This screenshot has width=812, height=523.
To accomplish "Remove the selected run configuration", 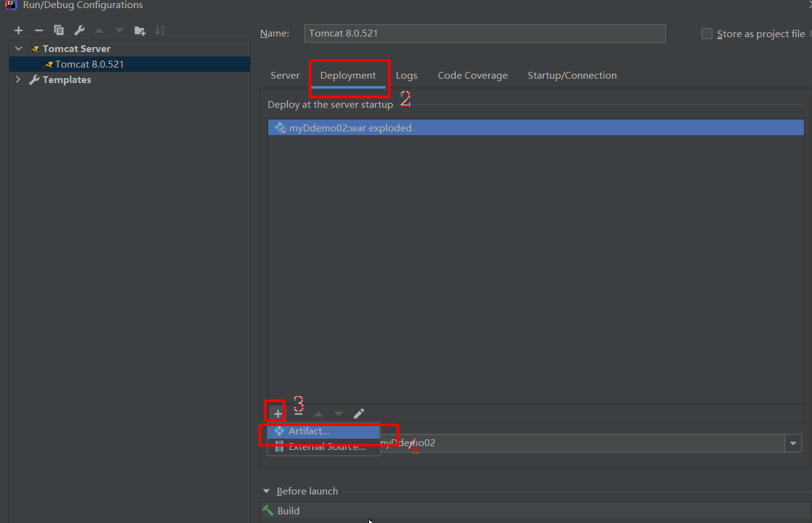I will pos(38,30).
